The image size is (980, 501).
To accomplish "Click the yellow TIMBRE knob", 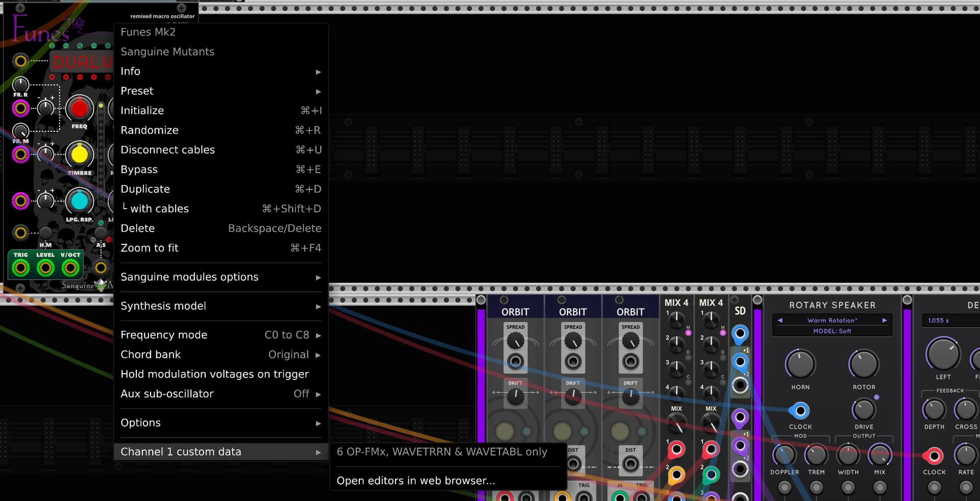I will pyautogui.click(x=79, y=155).
